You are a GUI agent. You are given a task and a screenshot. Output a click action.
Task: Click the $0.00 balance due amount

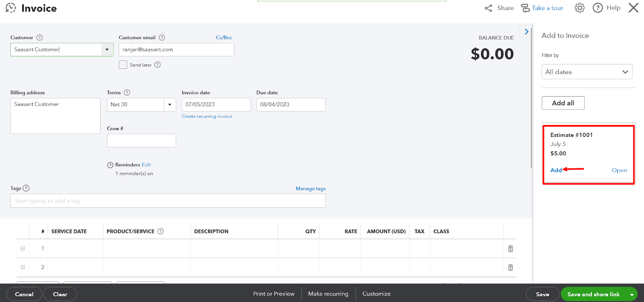pyautogui.click(x=492, y=54)
